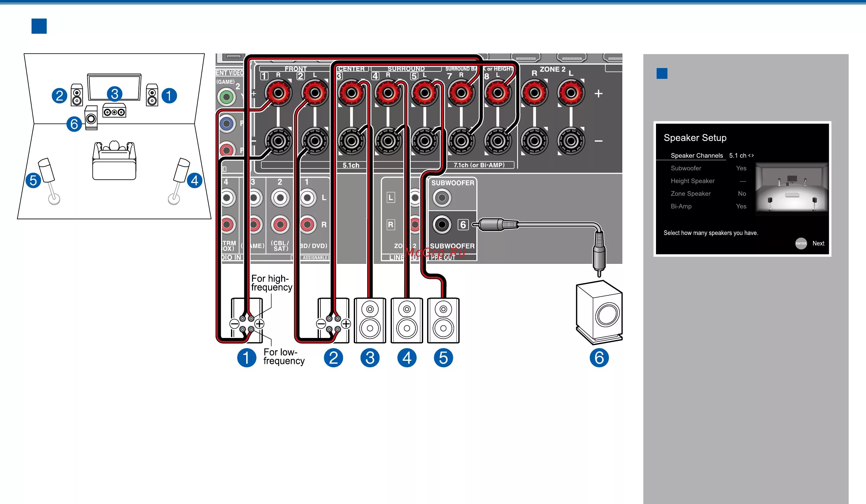Viewport: 866px width, 504px height.
Task: Click the surround speaker numbered 4 below receiver
Action: pyautogui.click(x=407, y=320)
